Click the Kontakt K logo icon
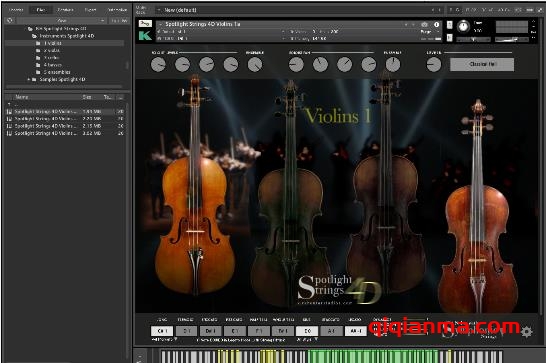This screenshot has height=363, width=546. [145, 35]
